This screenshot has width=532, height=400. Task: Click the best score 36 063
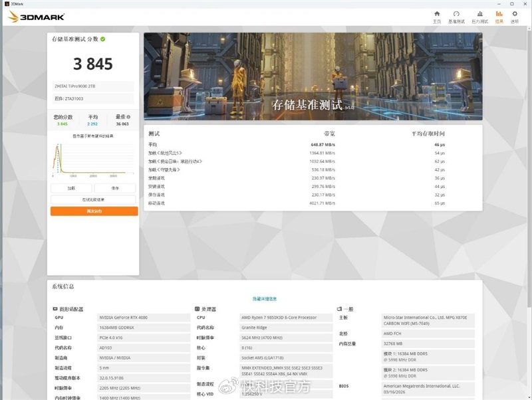[x=122, y=124]
